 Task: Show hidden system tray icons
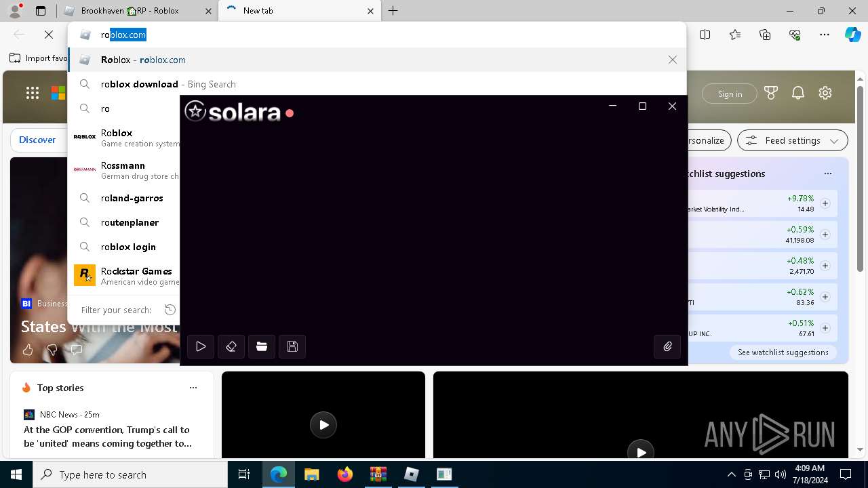point(731,474)
